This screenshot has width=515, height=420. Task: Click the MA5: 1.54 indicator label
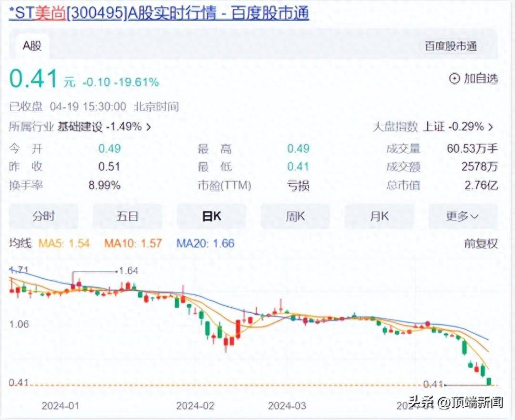64,244
